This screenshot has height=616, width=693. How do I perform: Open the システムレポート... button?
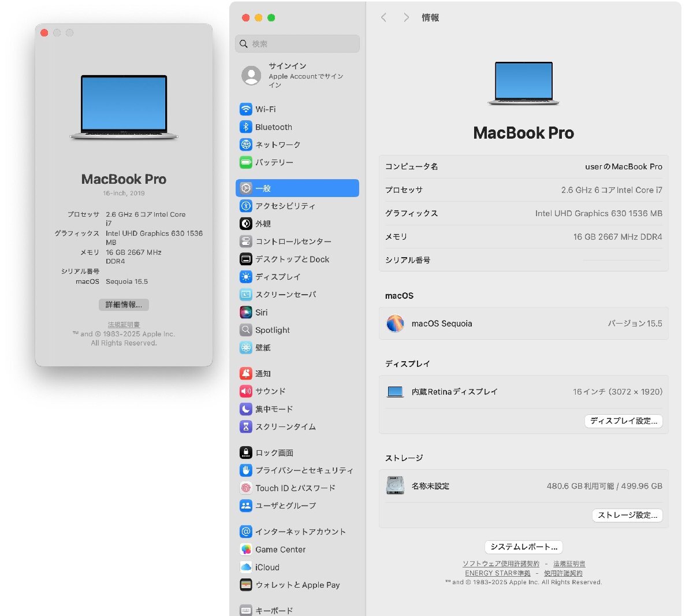point(524,547)
